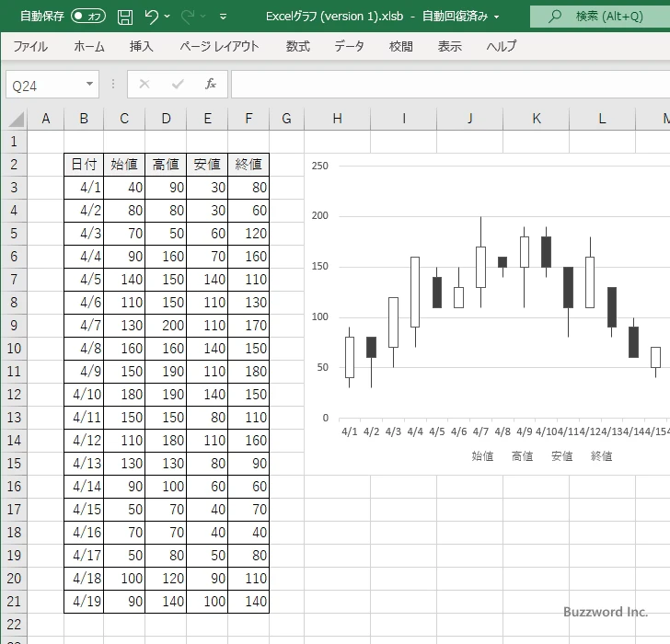The image size is (670, 644).
Task: Open the Redo history dropdown arrow
Action: pos(203,17)
